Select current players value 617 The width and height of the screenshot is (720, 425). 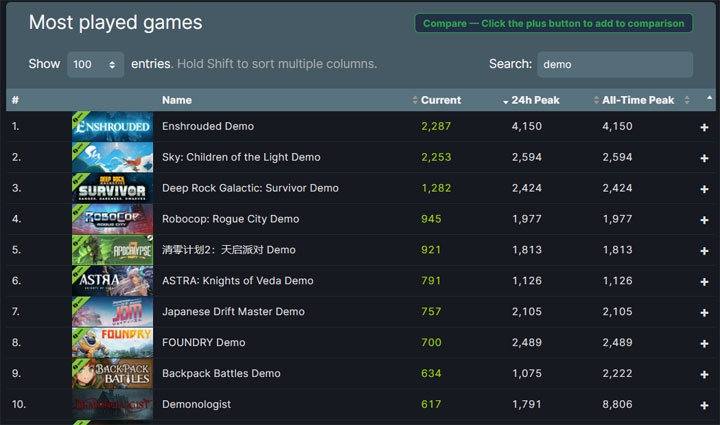pyautogui.click(x=431, y=404)
